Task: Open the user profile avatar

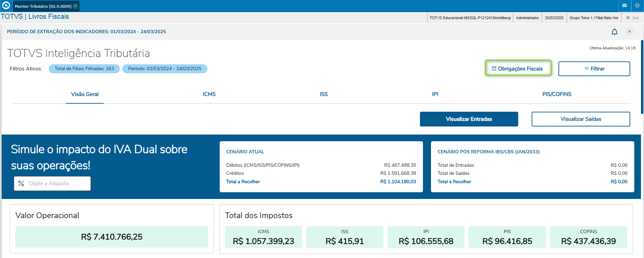Action: (x=630, y=32)
